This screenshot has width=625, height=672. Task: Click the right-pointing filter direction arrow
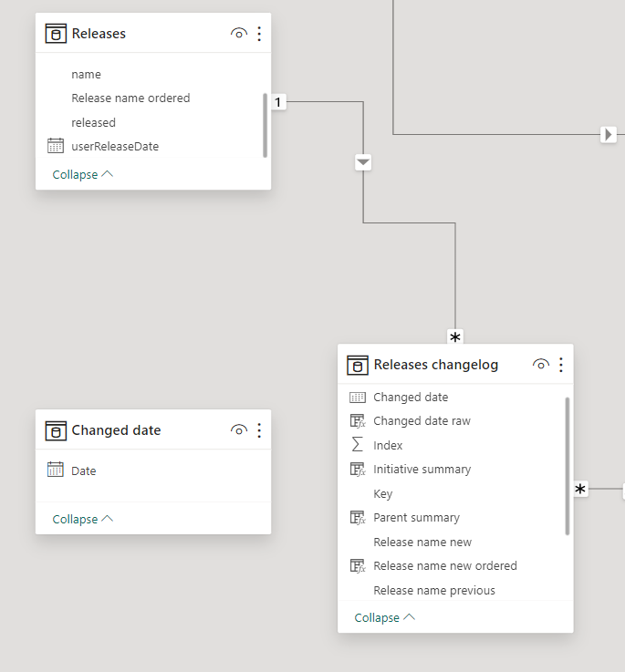(x=608, y=135)
